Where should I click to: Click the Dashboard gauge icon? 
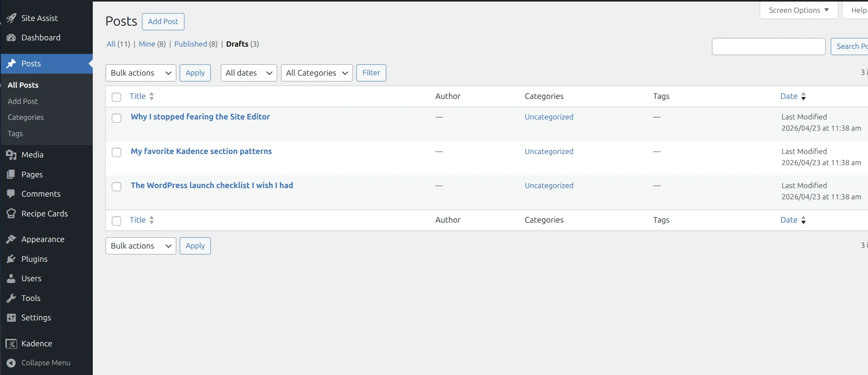click(x=11, y=38)
